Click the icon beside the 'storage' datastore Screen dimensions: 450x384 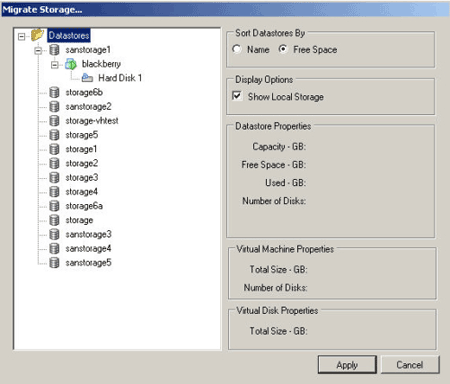(54, 220)
